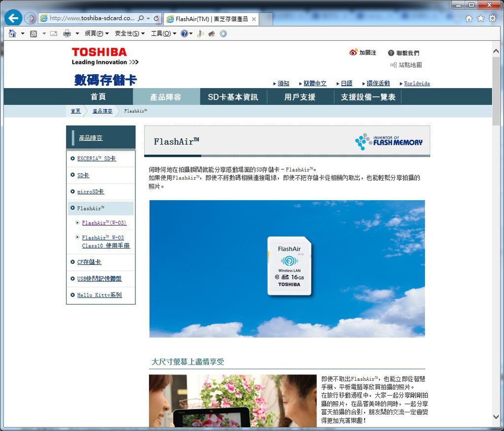The height and width of the screenshot is (431, 504).
Task: Click the Read mail icon in command bar
Action: (x=54, y=33)
